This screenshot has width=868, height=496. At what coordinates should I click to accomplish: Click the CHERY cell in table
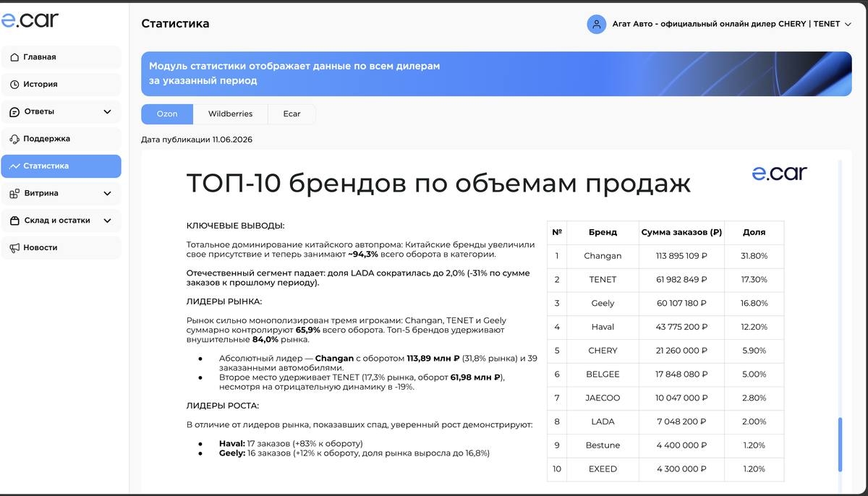click(x=603, y=351)
